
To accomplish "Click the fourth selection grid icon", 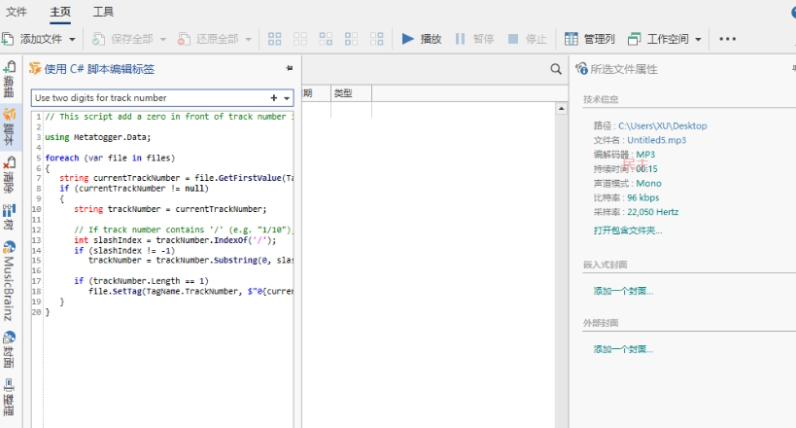I will click(x=351, y=39).
